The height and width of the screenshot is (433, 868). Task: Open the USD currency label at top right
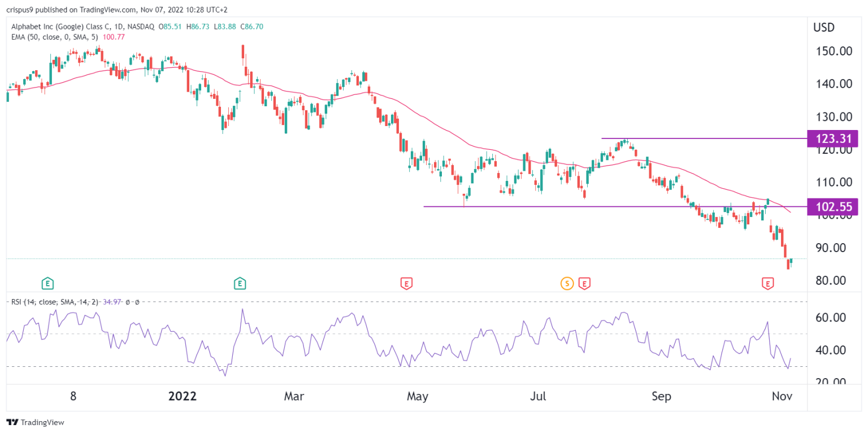pos(823,26)
